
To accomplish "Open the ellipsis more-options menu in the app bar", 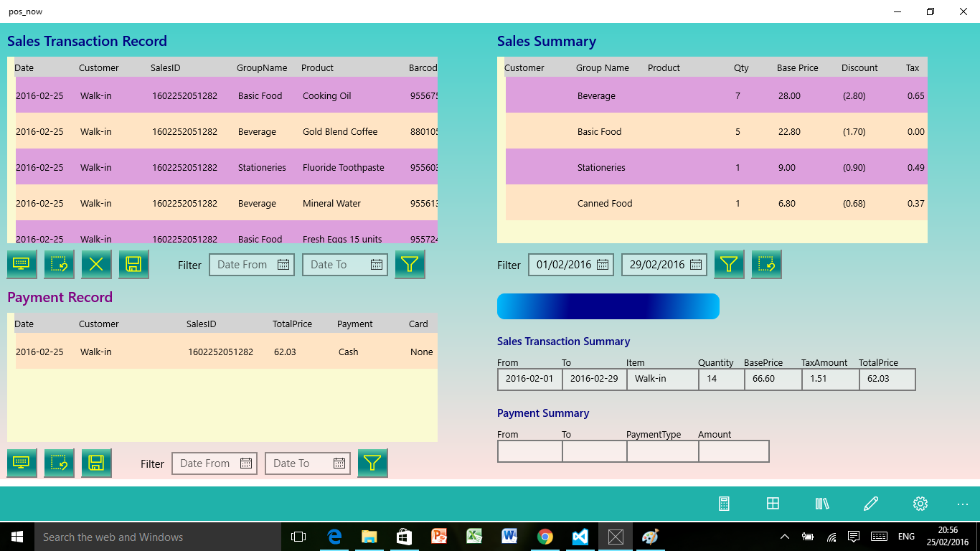I will pos(962,503).
